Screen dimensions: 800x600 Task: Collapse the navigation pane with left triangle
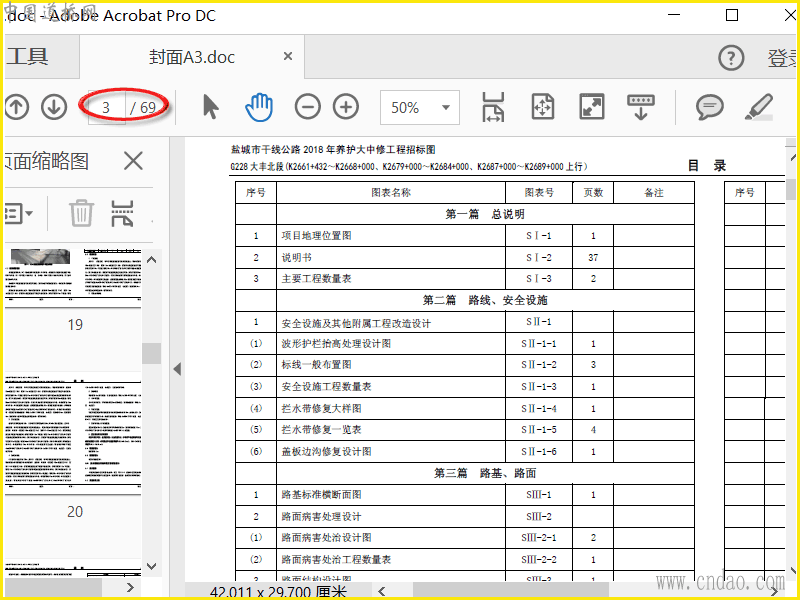click(177, 369)
